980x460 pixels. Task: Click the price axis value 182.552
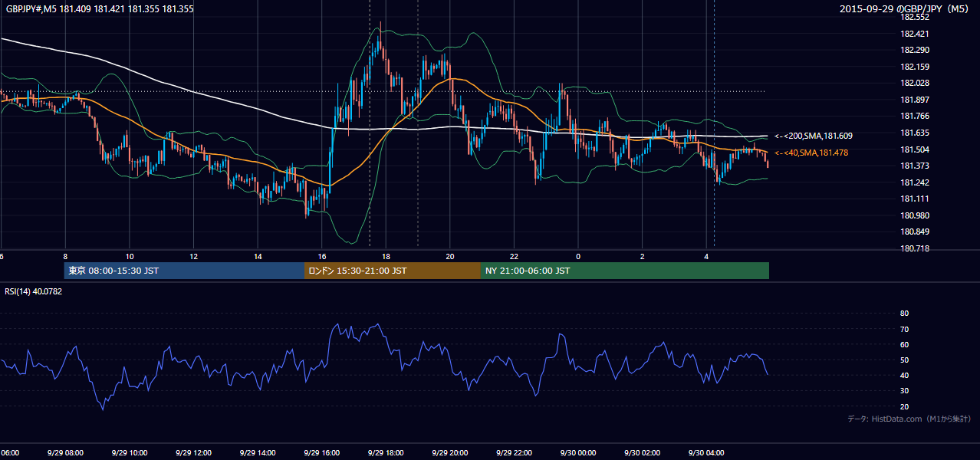point(914,17)
